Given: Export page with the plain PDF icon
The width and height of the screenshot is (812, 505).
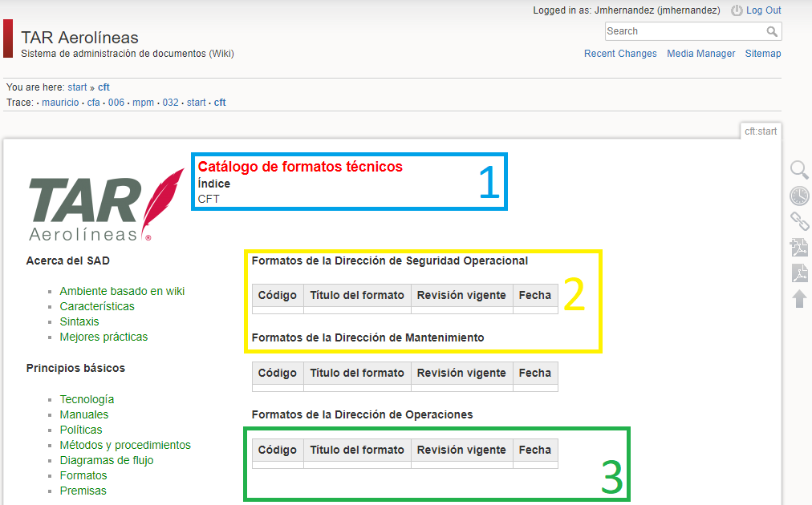Looking at the screenshot, I should point(799,273).
